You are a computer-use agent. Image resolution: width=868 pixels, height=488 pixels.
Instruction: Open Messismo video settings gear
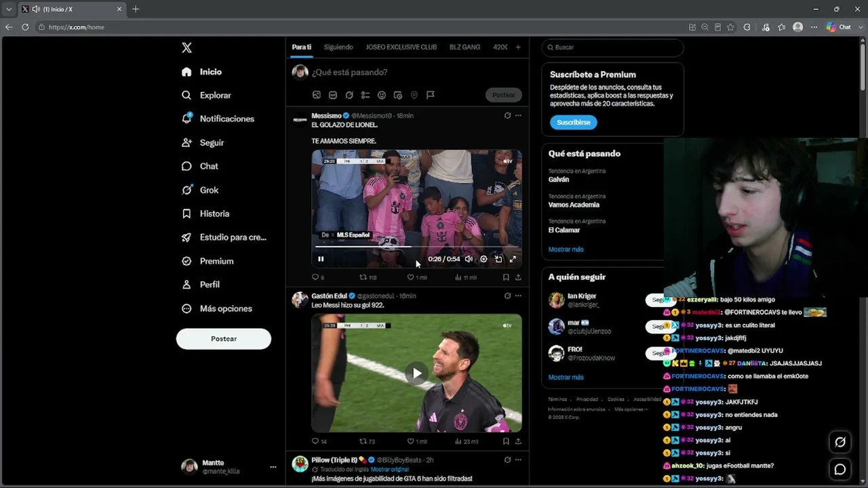click(x=484, y=259)
